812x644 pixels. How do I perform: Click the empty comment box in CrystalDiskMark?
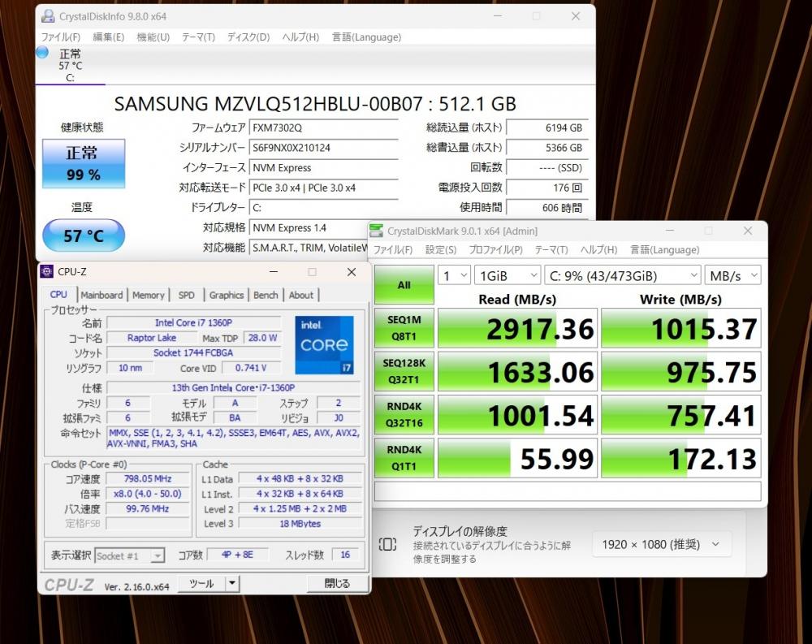[568, 491]
